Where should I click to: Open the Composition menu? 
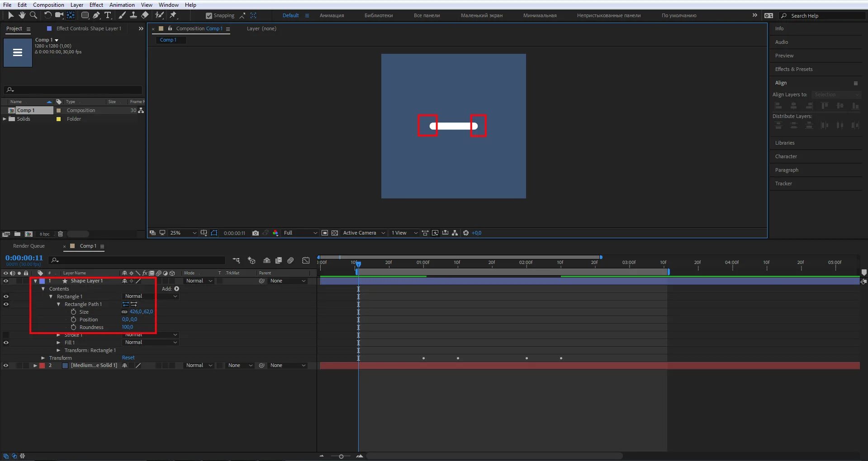48,5
